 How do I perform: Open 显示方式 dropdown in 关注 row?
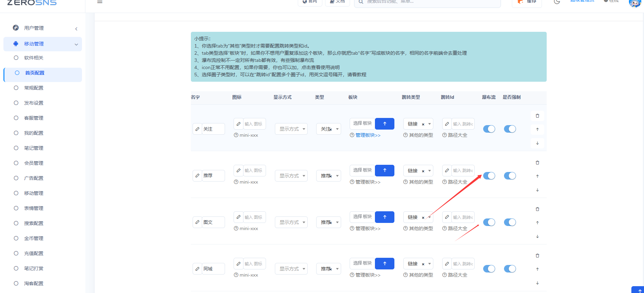(x=291, y=129)
